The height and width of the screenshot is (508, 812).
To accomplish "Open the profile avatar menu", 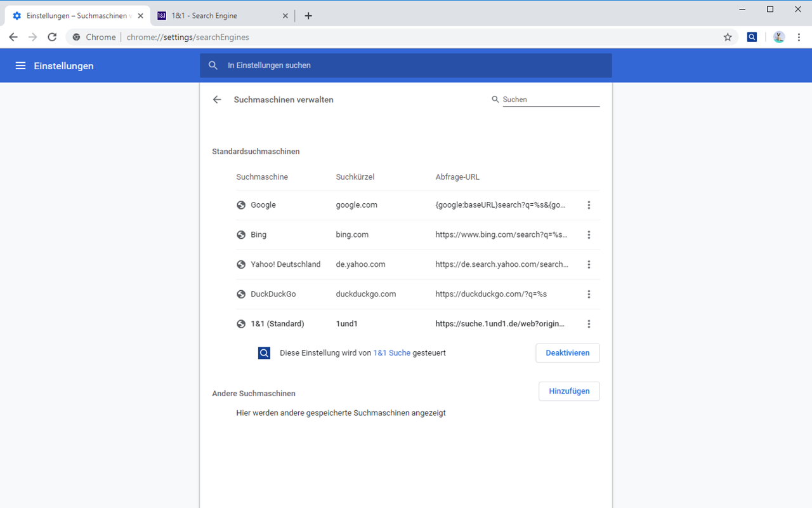I will [x=779, y=37].
